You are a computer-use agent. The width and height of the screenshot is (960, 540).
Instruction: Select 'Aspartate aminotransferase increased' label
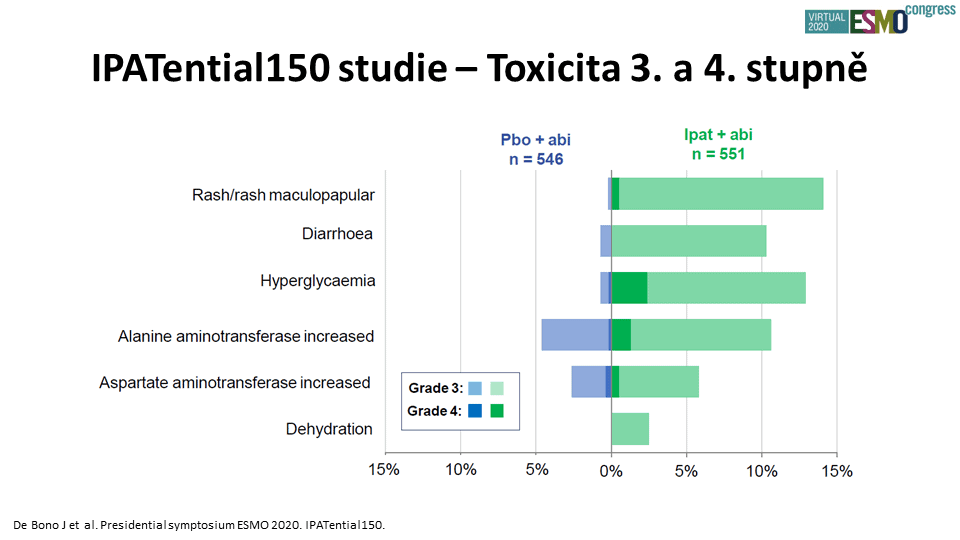tap(235, 383)
